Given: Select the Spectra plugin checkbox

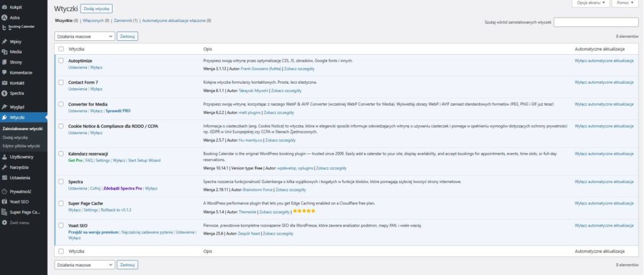Looking at the screenshot, I should tap(61, 181).
